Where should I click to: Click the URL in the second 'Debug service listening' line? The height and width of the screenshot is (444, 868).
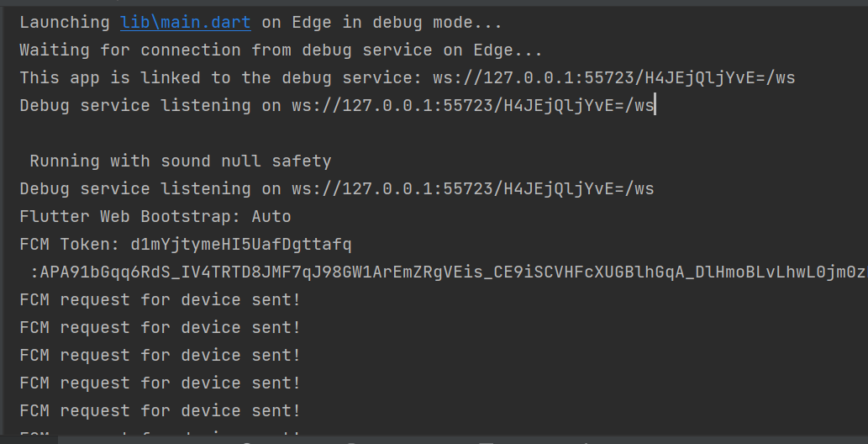(x=473, y=189)
